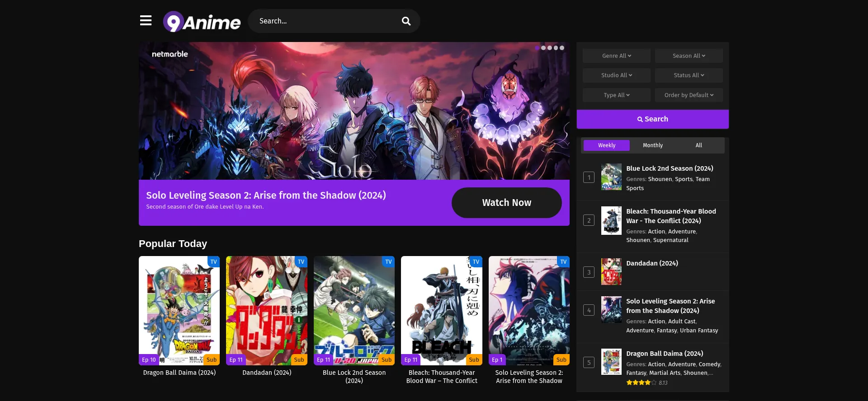Open the Status All dropdown

pyautogui.click(x=689, y=75)
